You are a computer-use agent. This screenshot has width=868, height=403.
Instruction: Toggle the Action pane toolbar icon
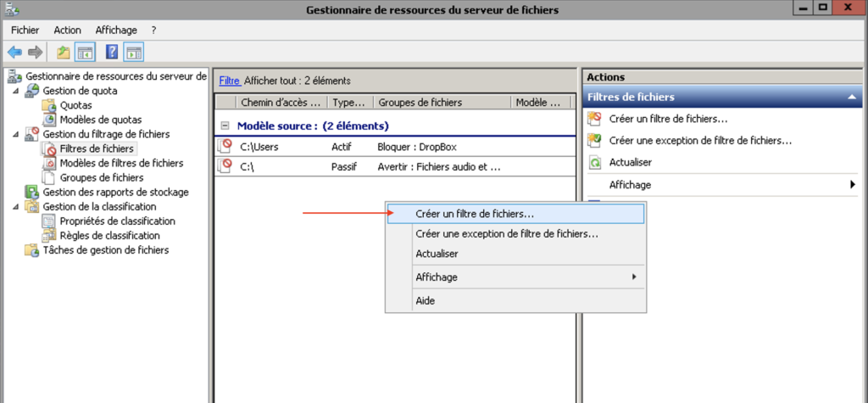tap(134, 53)
